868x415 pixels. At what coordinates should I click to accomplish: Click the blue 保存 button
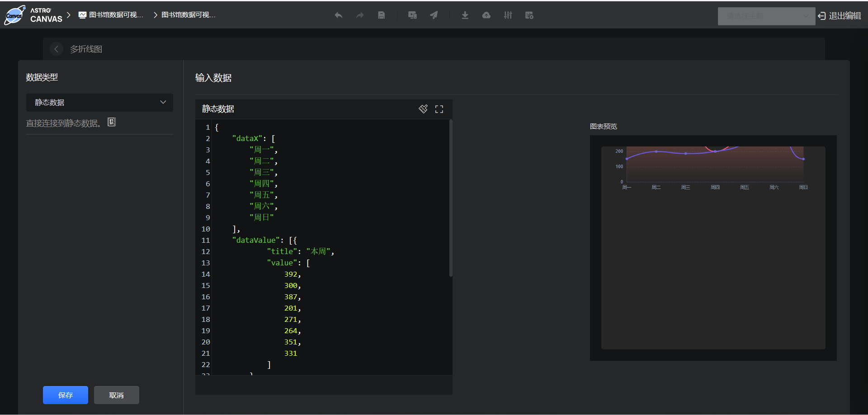tap(66, 395)
